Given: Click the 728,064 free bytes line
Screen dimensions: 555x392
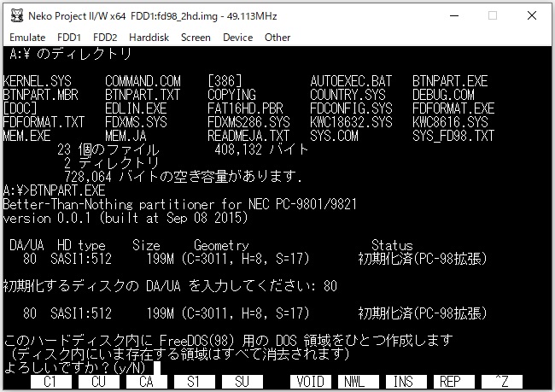Looking at the screenshot, I should click(183, 176).
